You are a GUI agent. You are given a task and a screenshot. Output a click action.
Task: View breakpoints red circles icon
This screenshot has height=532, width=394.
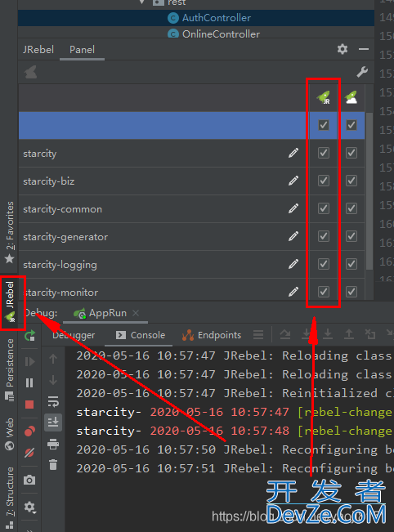(x=29, y=431)
